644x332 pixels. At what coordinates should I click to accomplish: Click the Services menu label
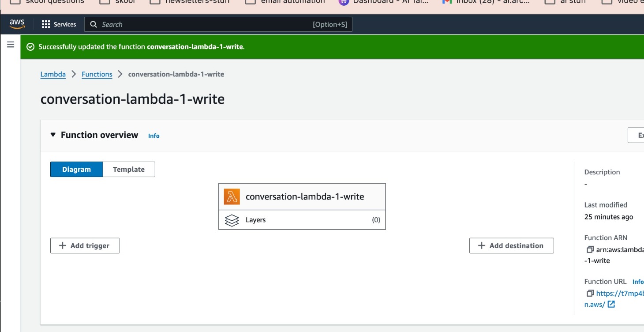pyautogui.click(x=65, y=24)
